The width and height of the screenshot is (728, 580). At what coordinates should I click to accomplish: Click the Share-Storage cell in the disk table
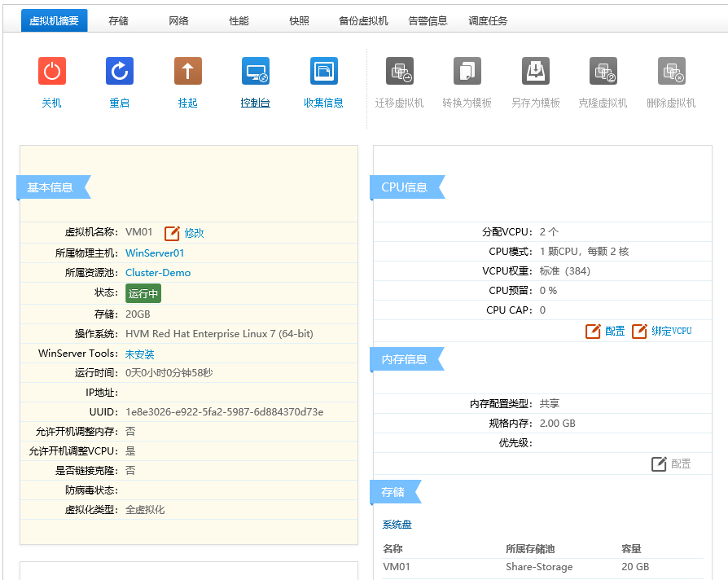[x=539, y=567]
